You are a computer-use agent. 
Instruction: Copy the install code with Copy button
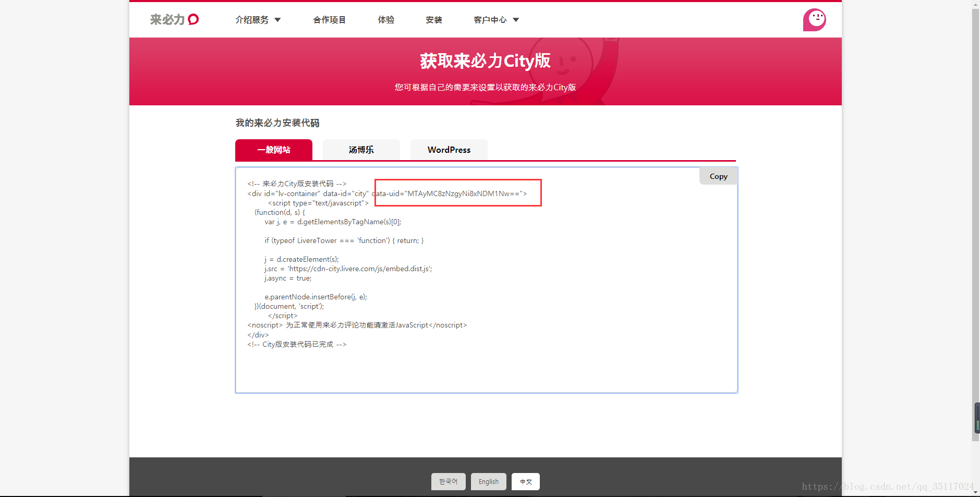click(718, 176)
